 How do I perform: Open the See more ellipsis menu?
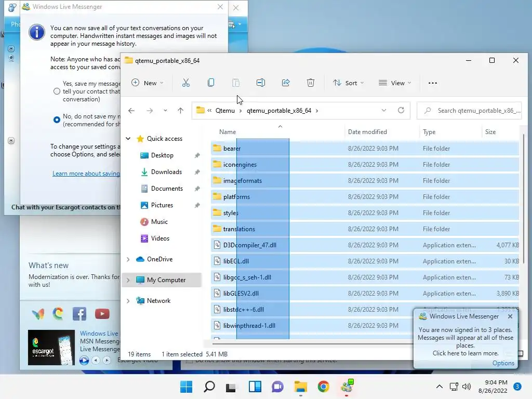(x=433, y=83)
